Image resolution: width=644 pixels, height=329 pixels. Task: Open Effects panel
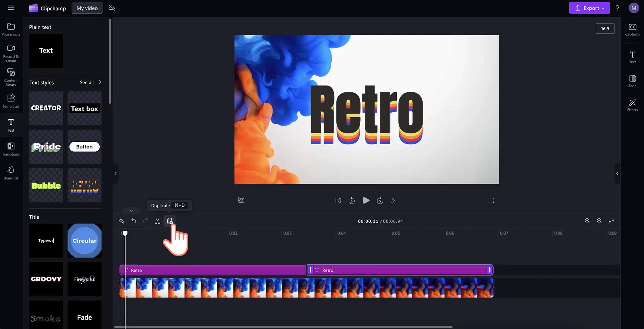[x=632, y=105]
